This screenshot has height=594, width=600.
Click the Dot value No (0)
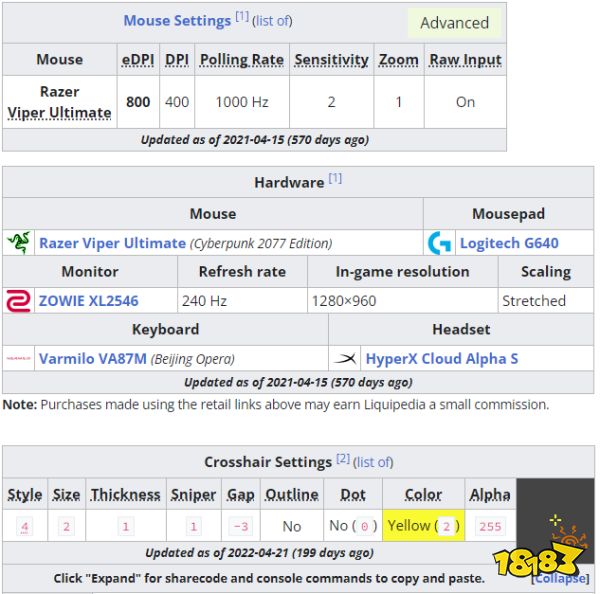(x=353, y=526)
